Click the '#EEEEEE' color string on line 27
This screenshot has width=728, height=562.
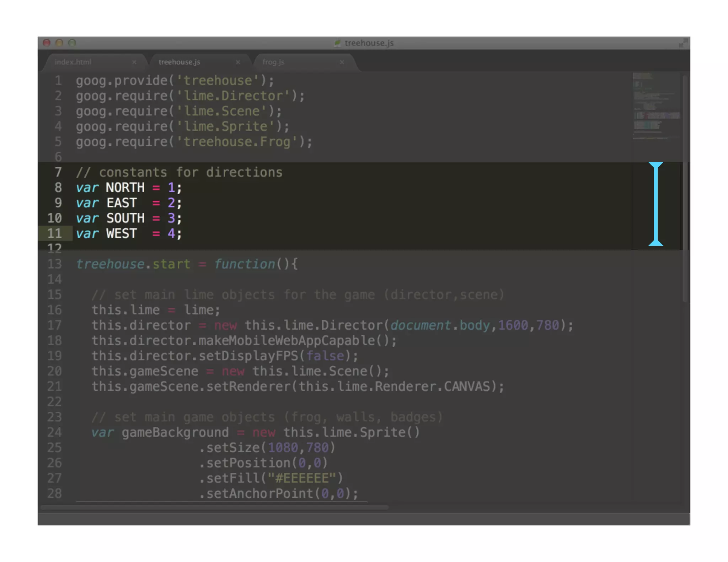point(301,478)
